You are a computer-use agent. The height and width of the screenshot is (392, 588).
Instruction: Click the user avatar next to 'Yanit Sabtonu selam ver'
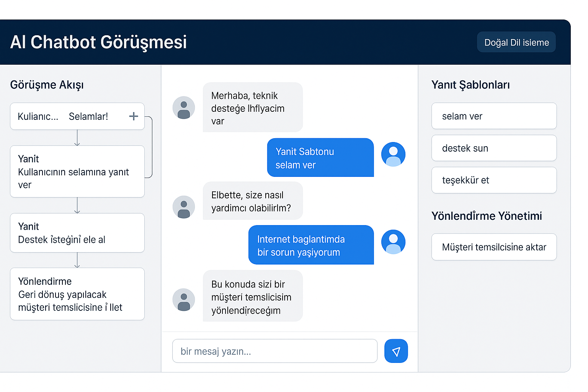coord(393,154)
